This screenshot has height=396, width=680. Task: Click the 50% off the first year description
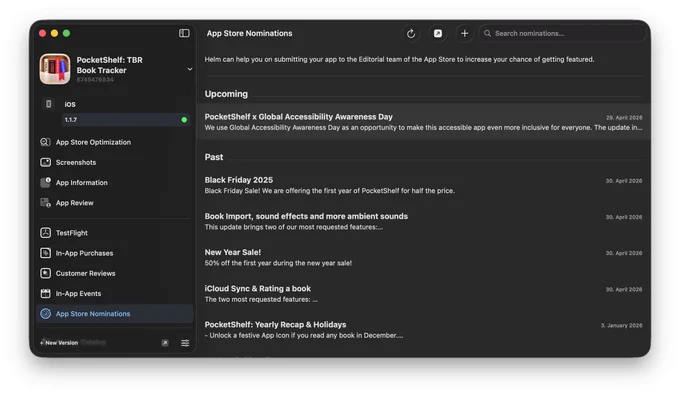tap(278, 263)
